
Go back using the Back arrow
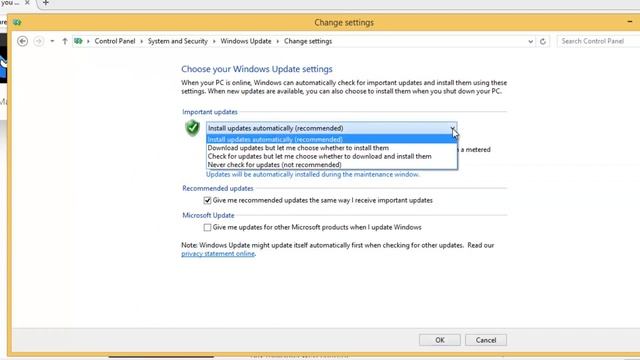click(x=22, y=41)
